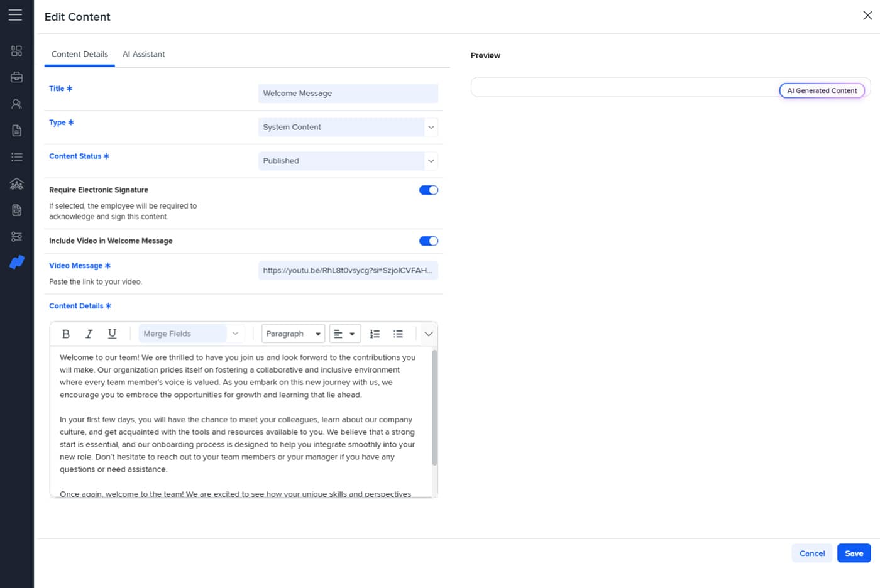Open the briefcase icon in sidebar

click(17, 77)
